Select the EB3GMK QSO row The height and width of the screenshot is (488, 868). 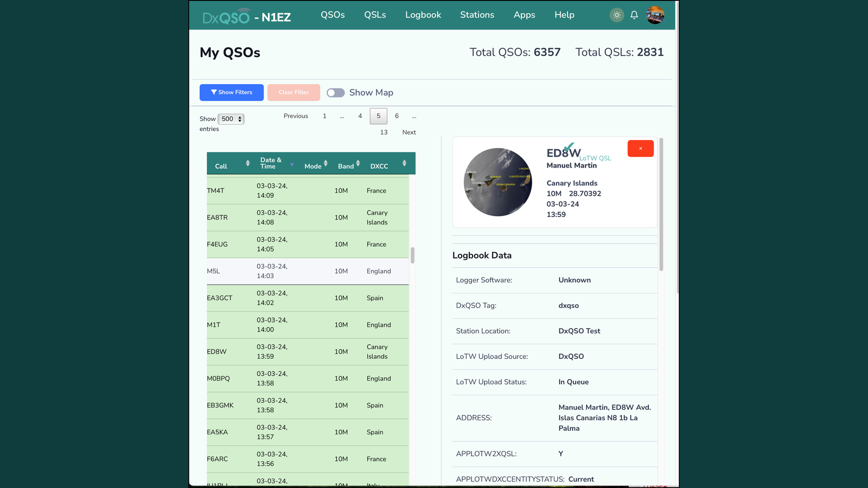pyautogui.click(x=308, y=406)
